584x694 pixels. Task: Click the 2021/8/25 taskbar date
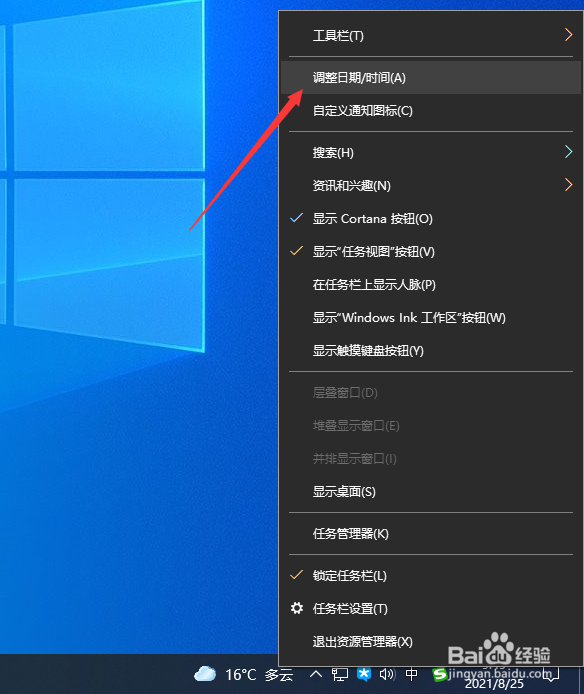point(494,684)
